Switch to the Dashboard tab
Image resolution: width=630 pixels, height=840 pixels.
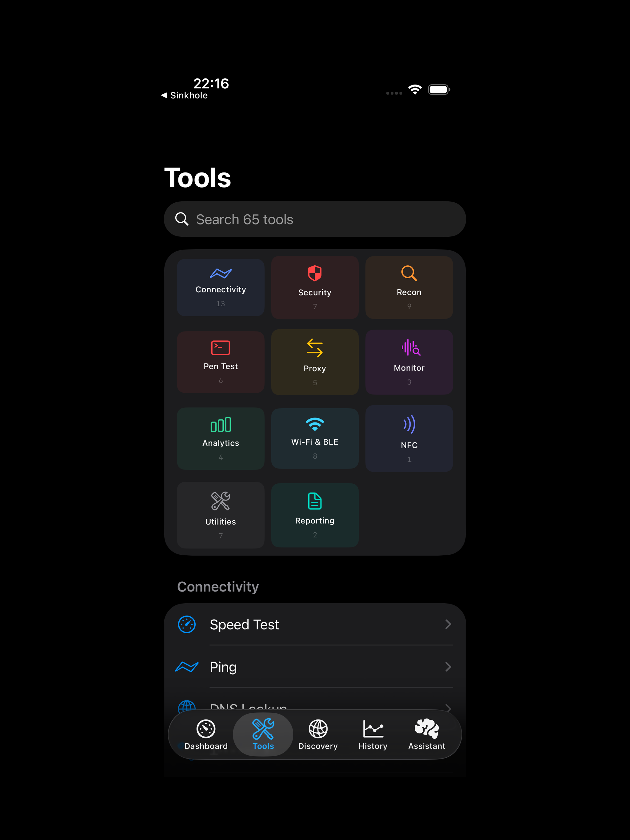pos(206,735)
